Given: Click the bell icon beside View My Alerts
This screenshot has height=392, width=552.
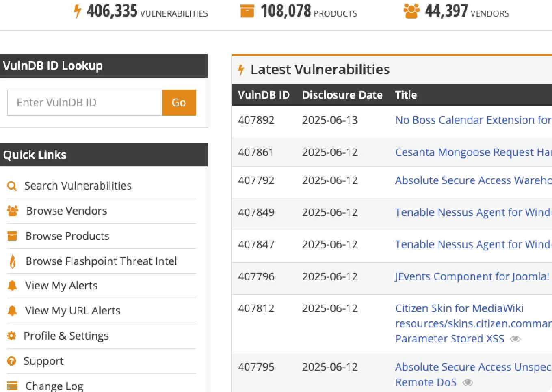Looking at the screenshot, I should 12,286.
